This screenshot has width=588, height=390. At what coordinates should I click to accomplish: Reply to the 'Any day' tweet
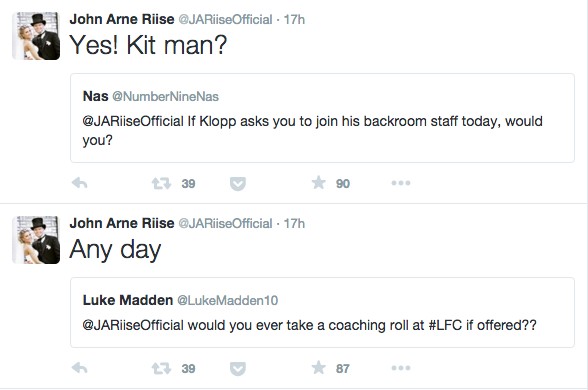pos(80,368)
